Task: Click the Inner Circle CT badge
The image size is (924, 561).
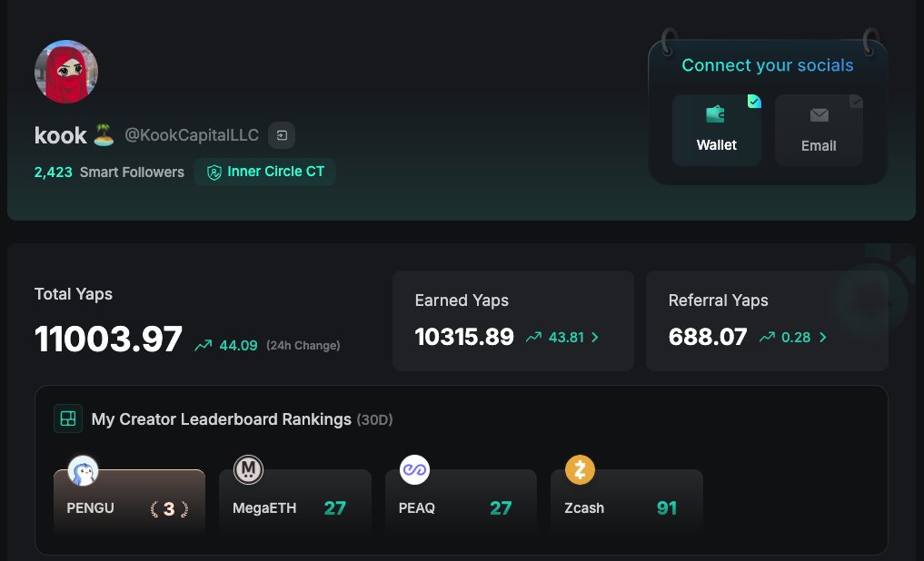Action: click(264, 172)
